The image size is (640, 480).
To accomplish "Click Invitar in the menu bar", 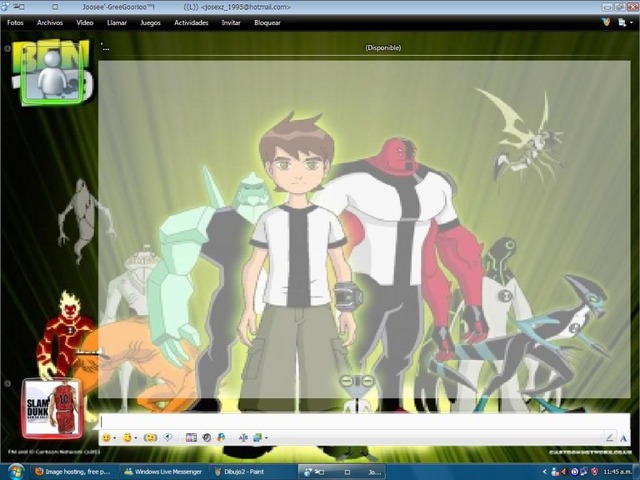I will tap(231, 23).
